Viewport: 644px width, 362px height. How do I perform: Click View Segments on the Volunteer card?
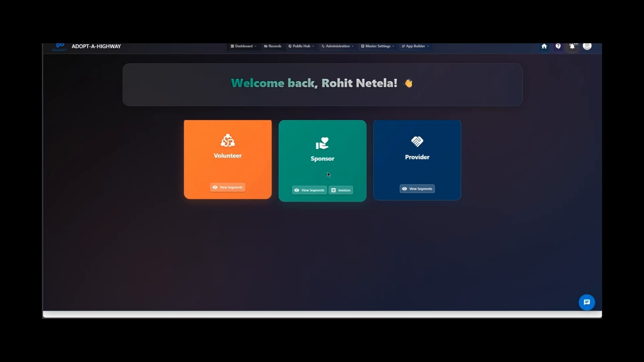coord(227,187)
